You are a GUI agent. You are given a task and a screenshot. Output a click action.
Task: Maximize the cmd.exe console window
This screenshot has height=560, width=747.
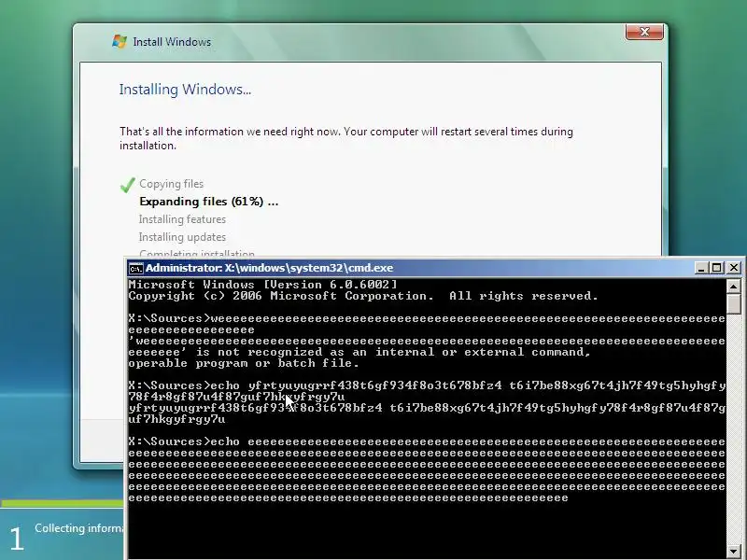(716, 268)
